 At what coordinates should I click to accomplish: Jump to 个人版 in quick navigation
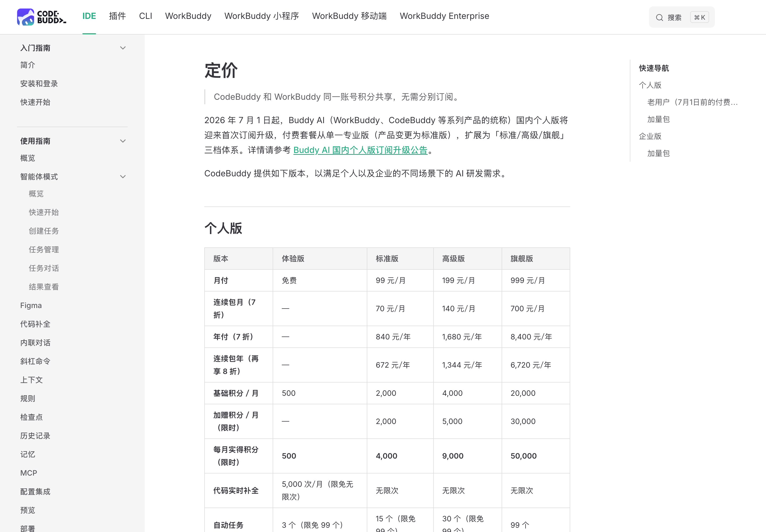(650, 85)
